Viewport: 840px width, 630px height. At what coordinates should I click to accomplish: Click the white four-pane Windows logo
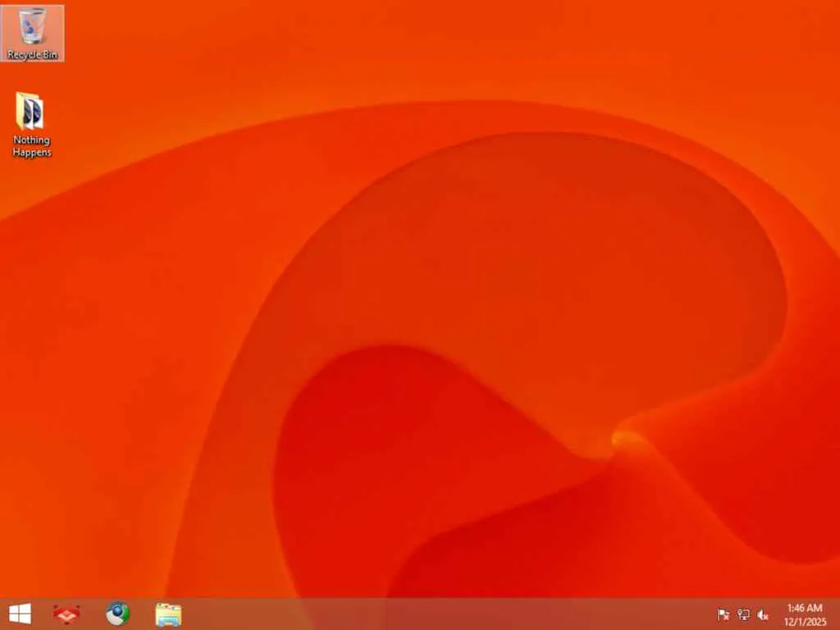[20, 614]
